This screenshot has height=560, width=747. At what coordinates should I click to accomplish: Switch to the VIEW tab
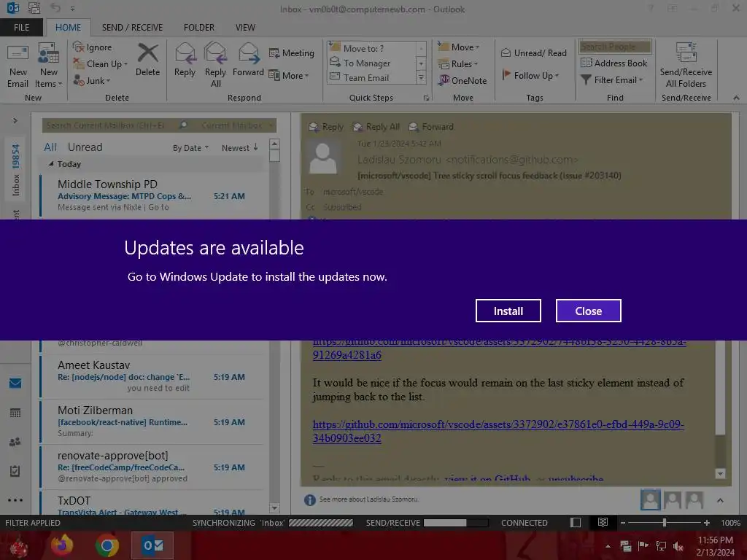[x=245, y=28]
